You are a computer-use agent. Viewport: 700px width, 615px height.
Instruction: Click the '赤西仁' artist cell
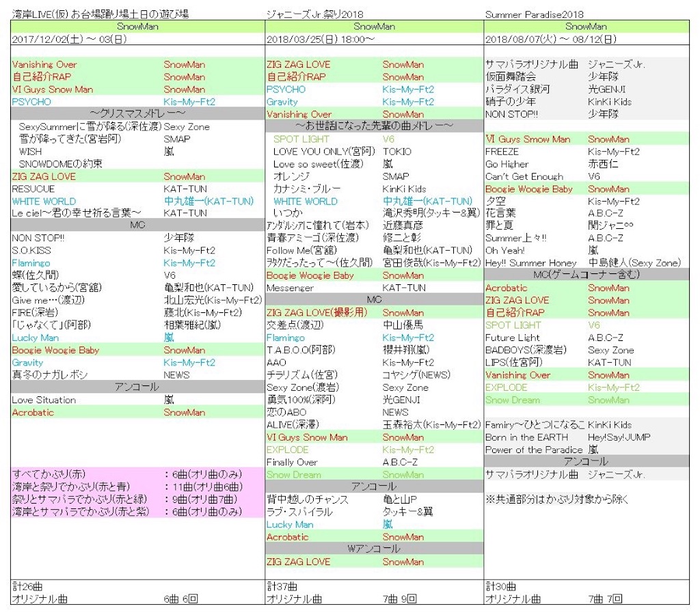click(603, 164)
